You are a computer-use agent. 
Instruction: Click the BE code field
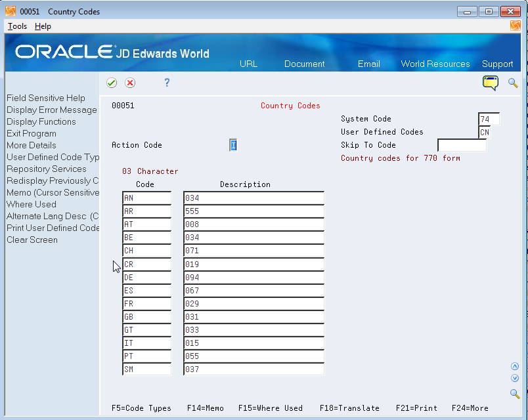click(147, 238)
